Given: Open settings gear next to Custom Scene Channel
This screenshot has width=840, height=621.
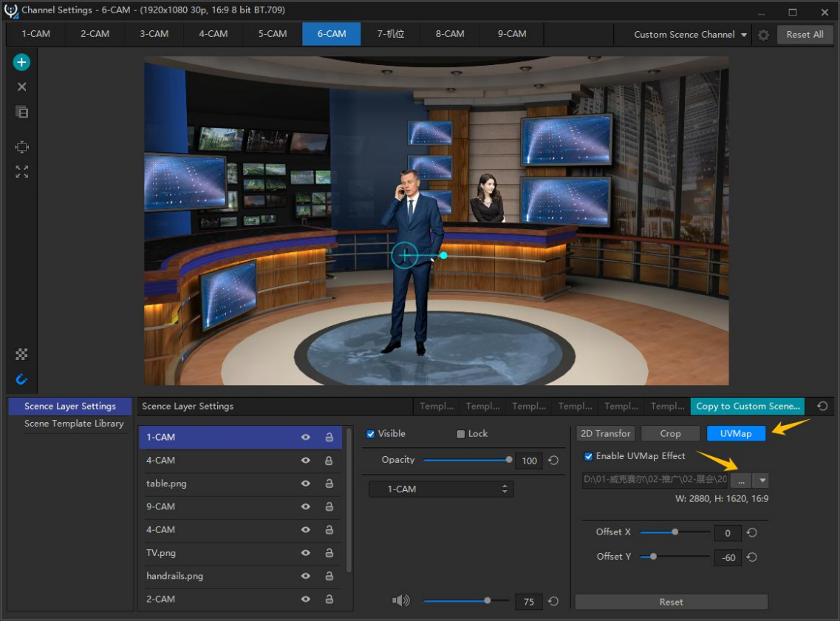Looking at the screenshot, I should pos(763,35).
